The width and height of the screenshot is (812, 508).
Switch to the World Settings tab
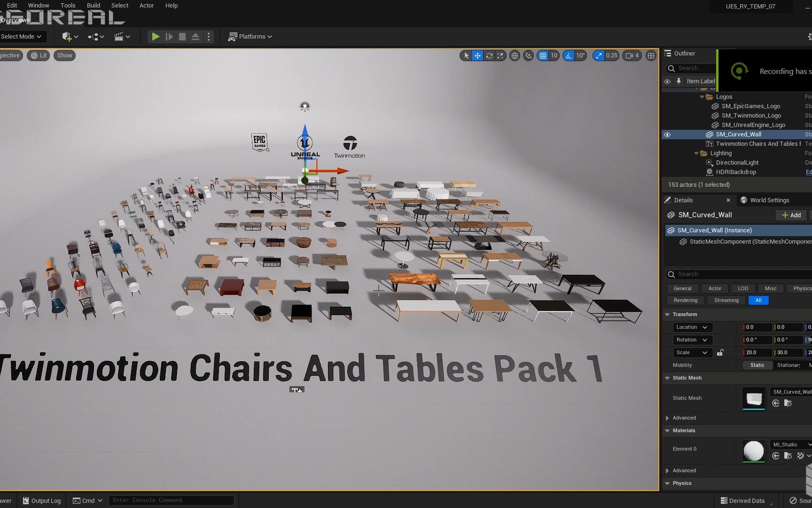[x=765, y=200]
